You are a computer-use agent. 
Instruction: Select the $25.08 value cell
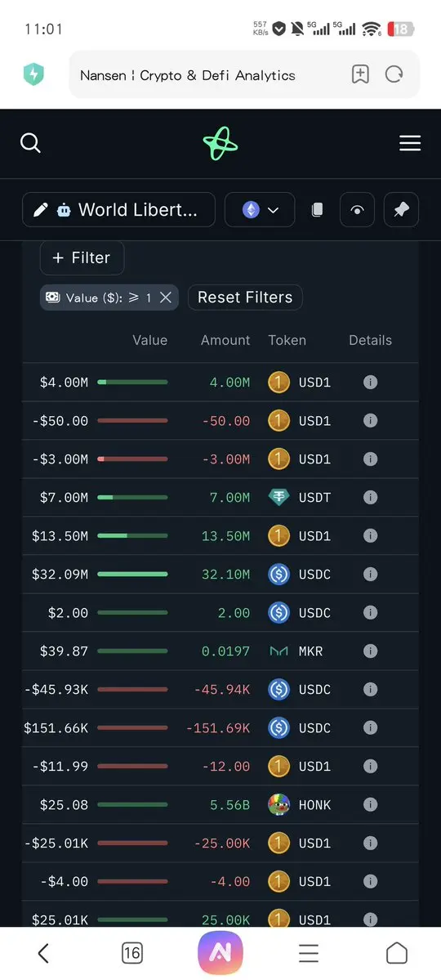[x=64, y=805]
